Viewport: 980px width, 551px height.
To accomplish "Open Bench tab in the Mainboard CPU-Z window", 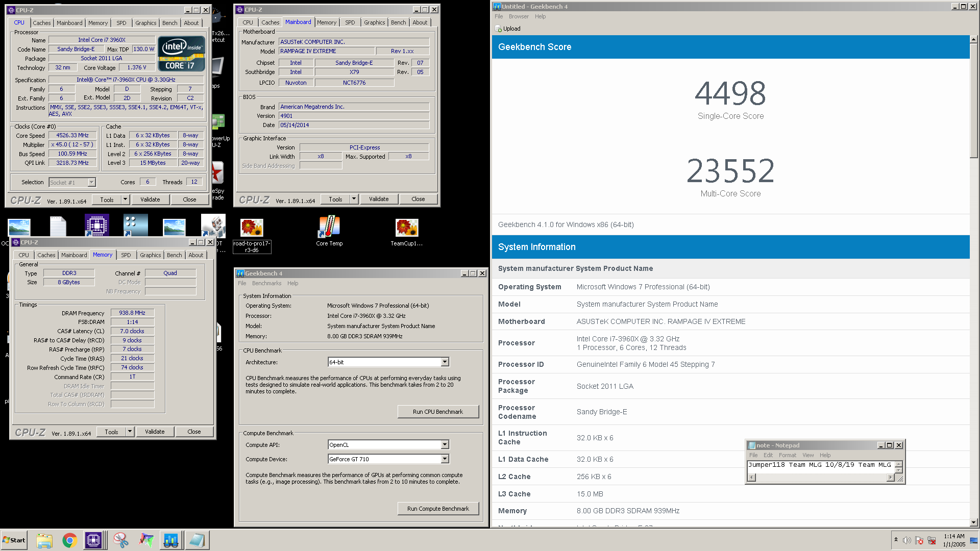I will point(398,22).
